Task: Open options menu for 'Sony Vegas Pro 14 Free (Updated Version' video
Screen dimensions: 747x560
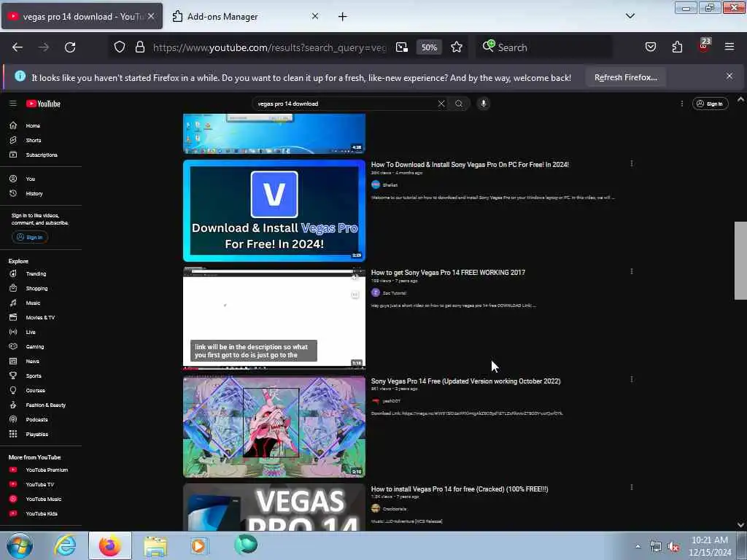Action: coord(632,379)
